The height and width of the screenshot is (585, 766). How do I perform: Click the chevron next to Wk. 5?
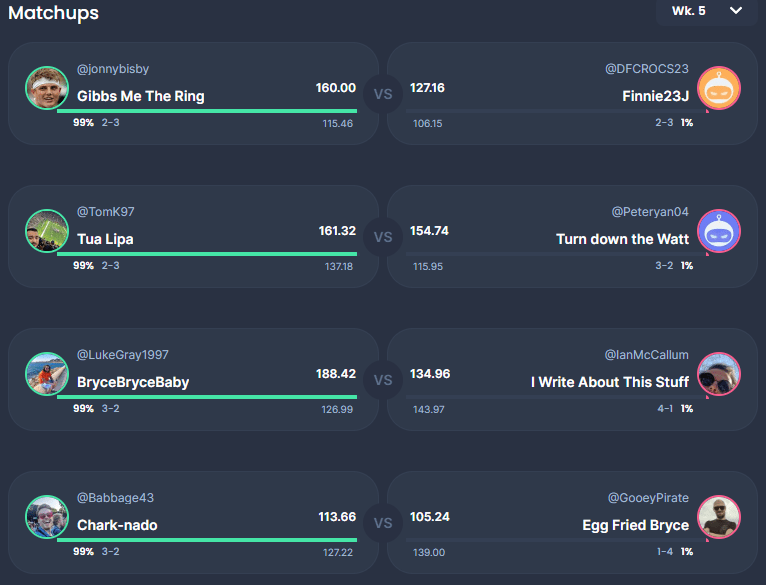(x=736, y=11)
